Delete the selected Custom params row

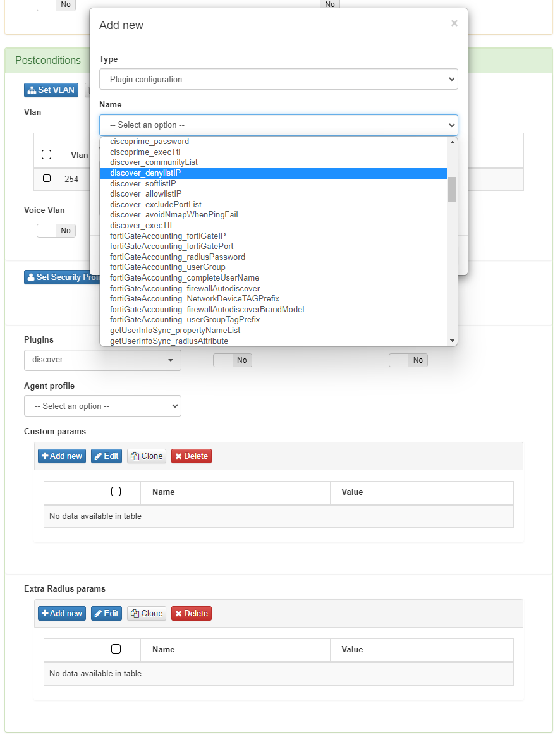(191, 456)
